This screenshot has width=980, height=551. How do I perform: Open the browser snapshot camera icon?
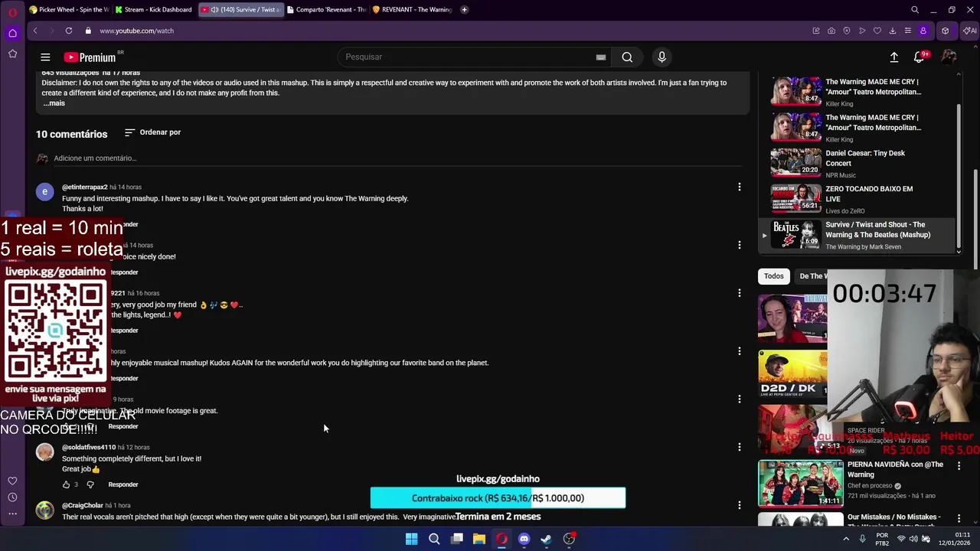coord(831,31)
